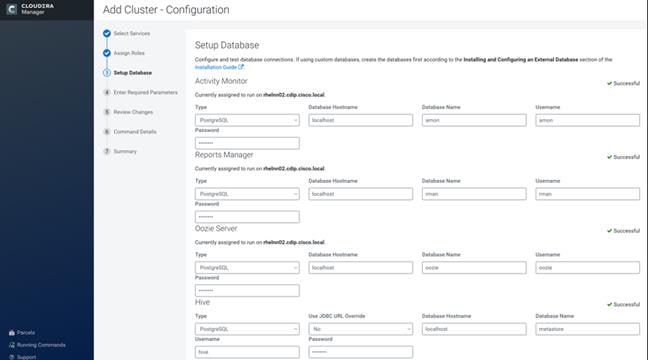Open Oozie Server database Type dropdown

click(x=247, y=268)
